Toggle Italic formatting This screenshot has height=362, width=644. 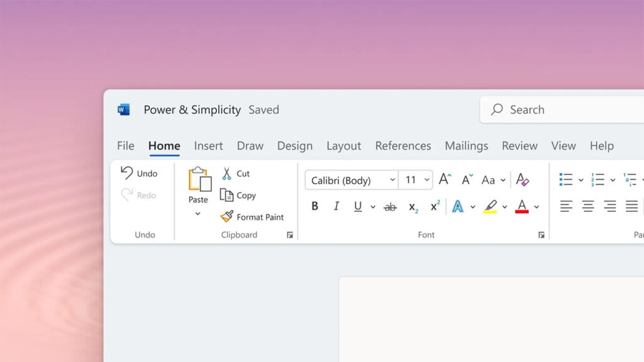click(336, 206)
